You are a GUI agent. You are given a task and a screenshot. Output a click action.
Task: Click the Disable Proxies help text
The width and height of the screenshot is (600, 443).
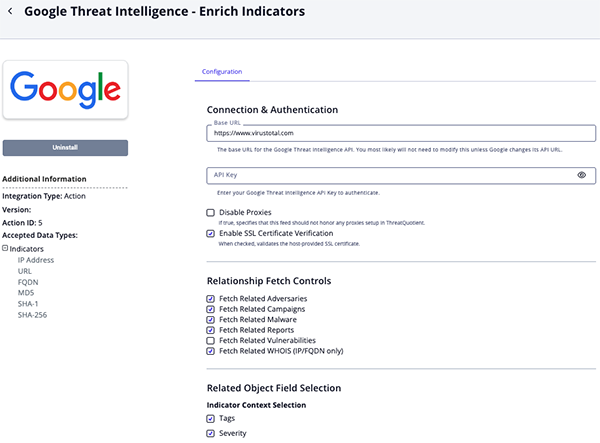click(321, 223)
